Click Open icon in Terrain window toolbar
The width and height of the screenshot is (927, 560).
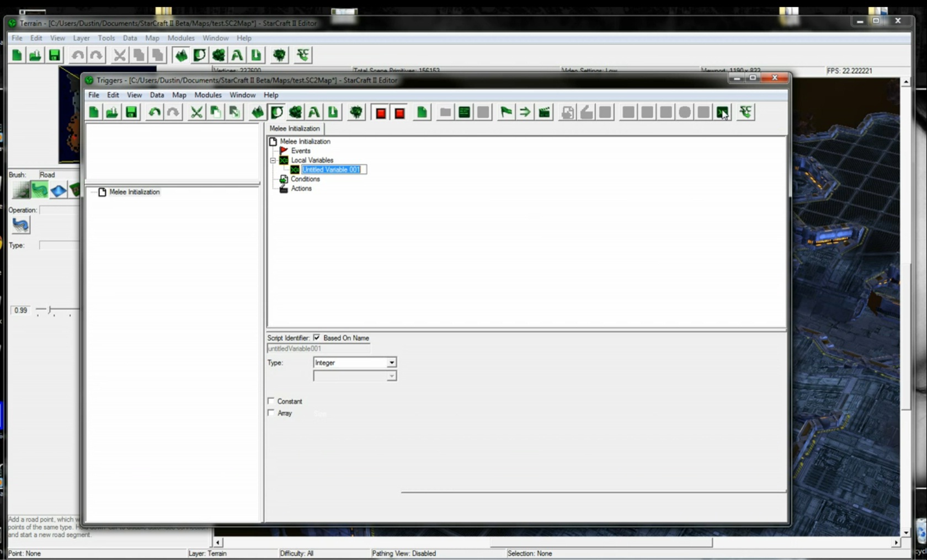(35, 55)
